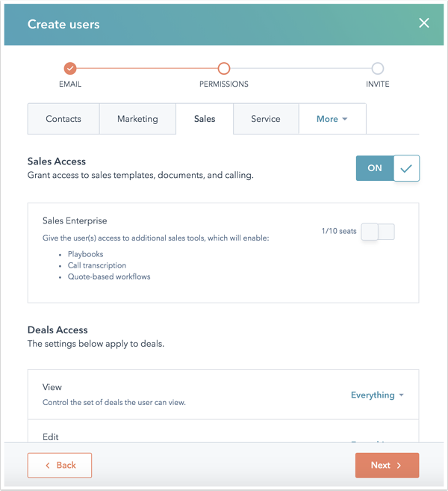Go back with the Back button
The height and width of the screenshot is (491, 448).
(60, 466)
